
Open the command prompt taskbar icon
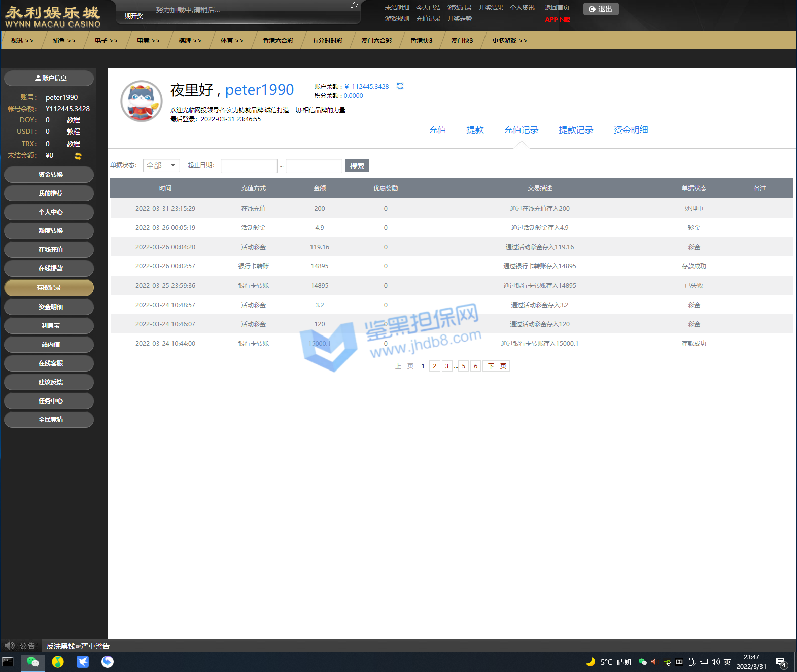pos(8,662)
